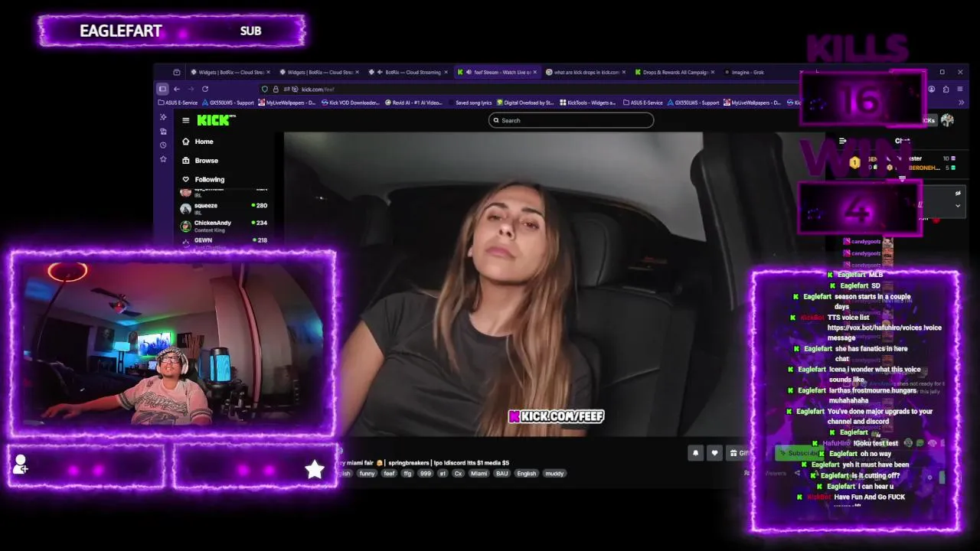This screenshot has width=980, height=551.
Task: Click the Home house icon
Action: pyautogui.click(x=185, y=142)
